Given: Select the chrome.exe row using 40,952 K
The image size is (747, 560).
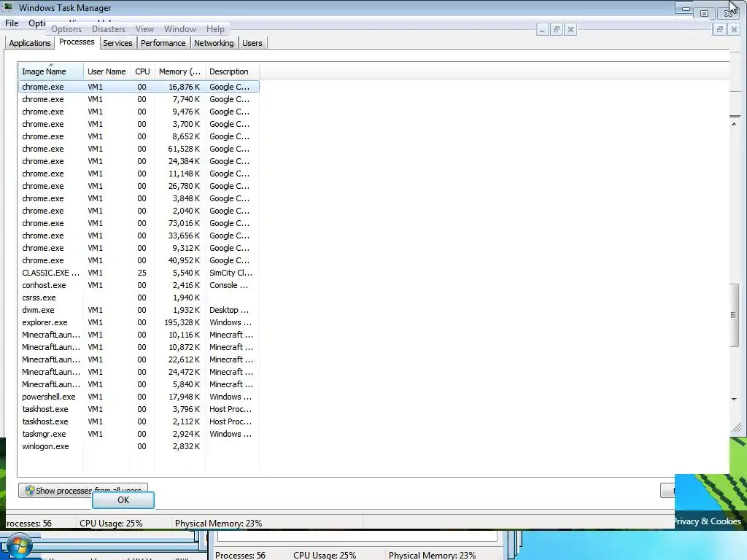Looking at the screenshot, I should 139,260.
